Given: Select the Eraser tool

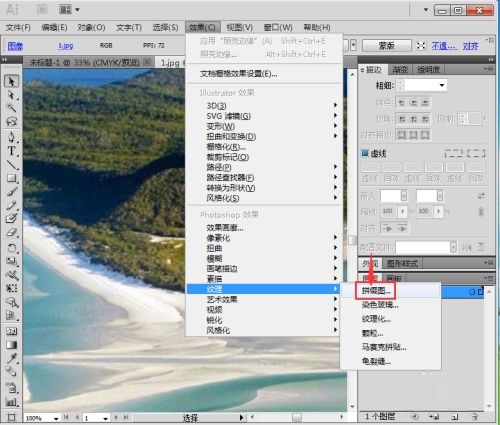Looking at the screenshot, I should tap(11, 232).
